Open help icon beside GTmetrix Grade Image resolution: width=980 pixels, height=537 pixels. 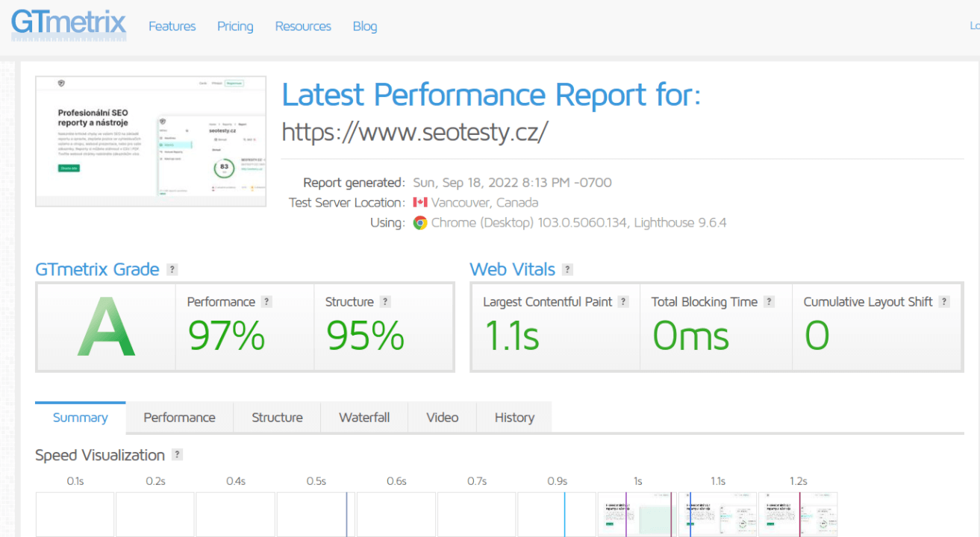[x=172, y=269]
